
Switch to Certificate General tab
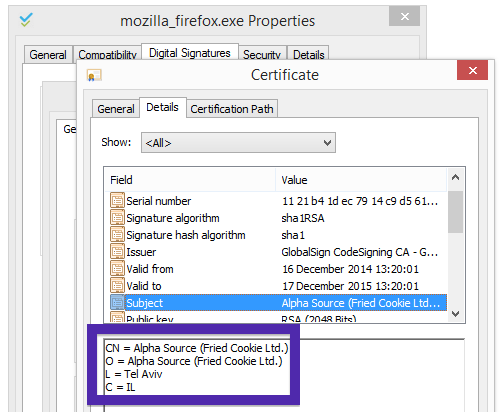[115, 109]
